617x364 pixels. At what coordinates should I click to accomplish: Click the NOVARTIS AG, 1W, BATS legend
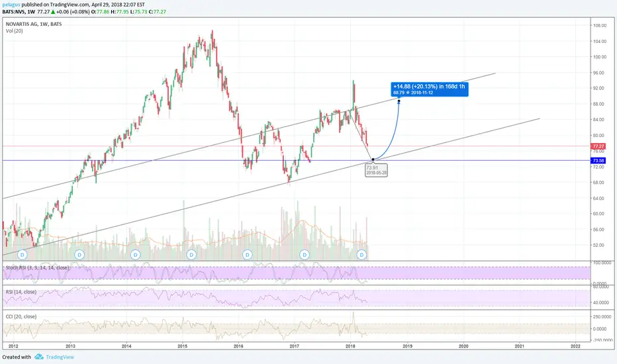pos(34,24)
